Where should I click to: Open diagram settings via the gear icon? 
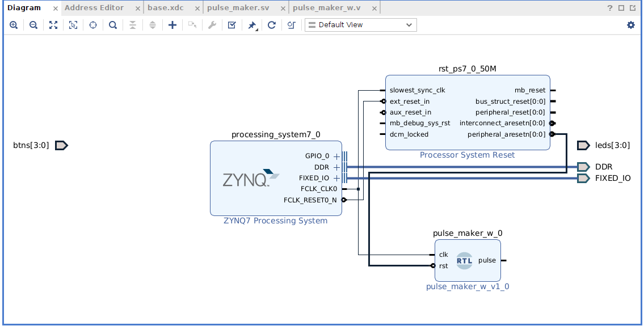tap(630, 25)
